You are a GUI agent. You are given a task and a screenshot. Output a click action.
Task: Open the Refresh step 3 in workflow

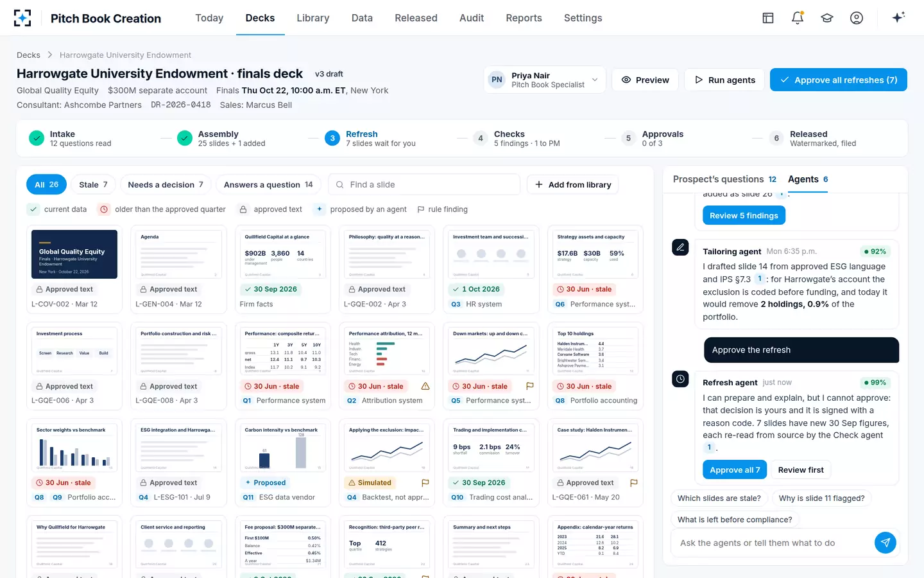(370, 138)
